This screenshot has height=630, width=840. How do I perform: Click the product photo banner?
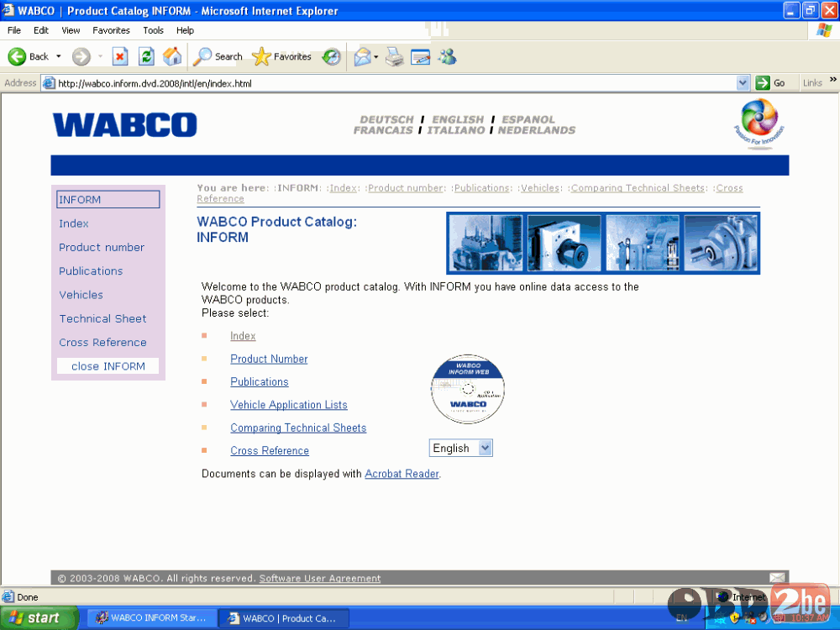pos(603,243)
